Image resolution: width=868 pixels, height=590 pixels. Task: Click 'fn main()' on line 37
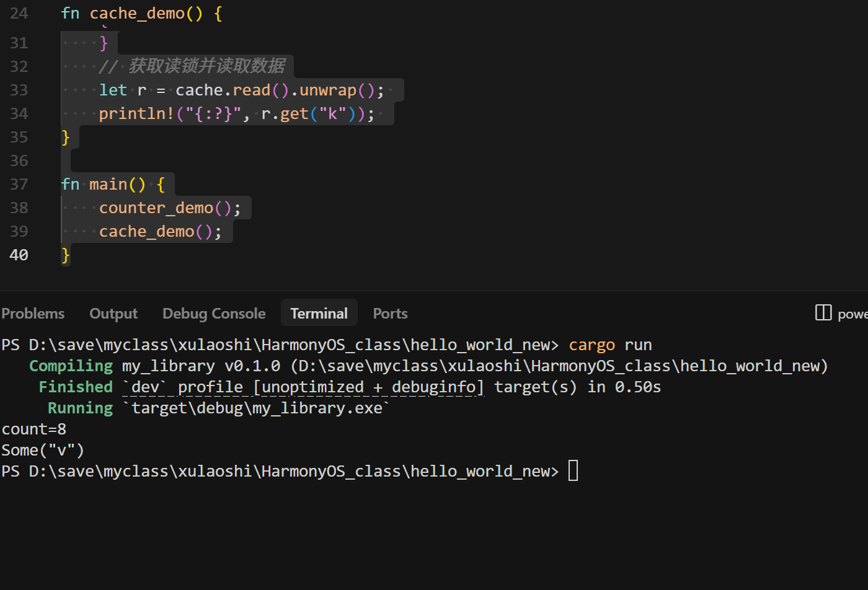click(x=104, y=185)
